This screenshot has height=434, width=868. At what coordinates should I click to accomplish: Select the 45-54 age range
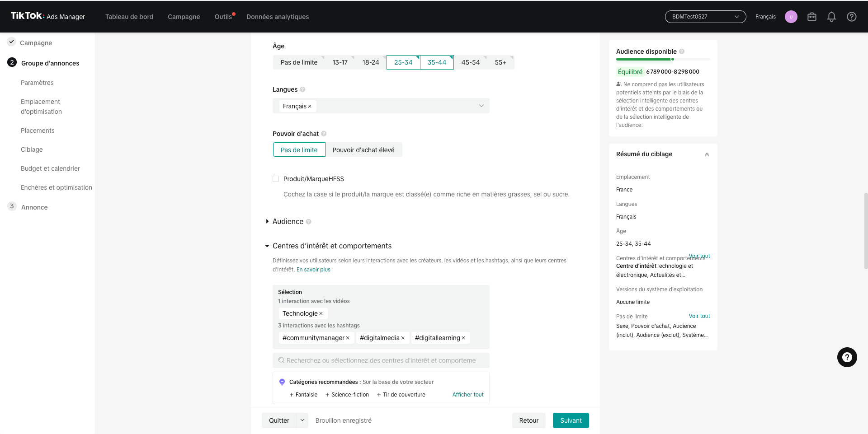click(470, 62)
